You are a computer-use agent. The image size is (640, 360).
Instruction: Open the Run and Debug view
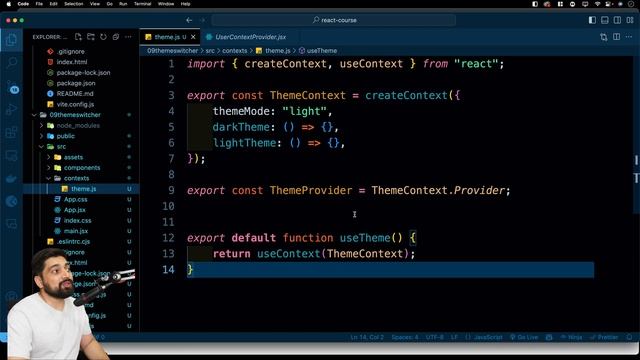click(x=12, y=109)
